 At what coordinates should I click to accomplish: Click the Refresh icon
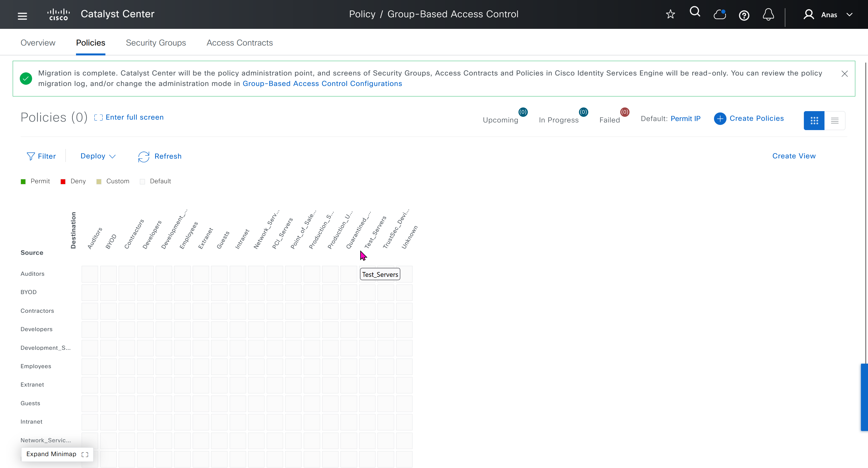click(144, 156)
